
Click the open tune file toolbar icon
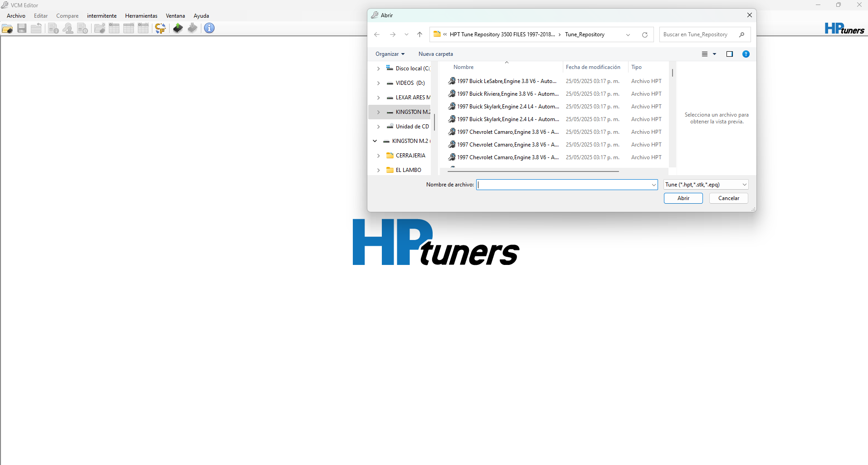(x=7, y=29)
